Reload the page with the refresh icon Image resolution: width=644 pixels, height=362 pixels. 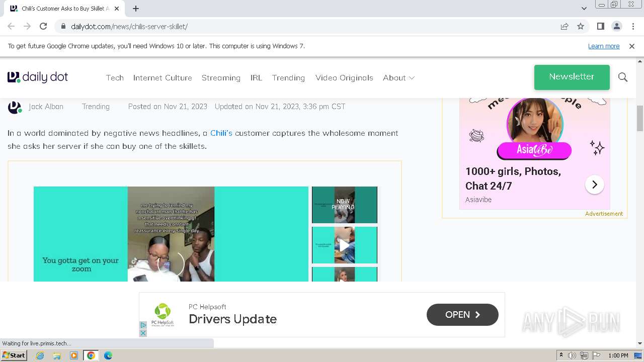(43, 26)
